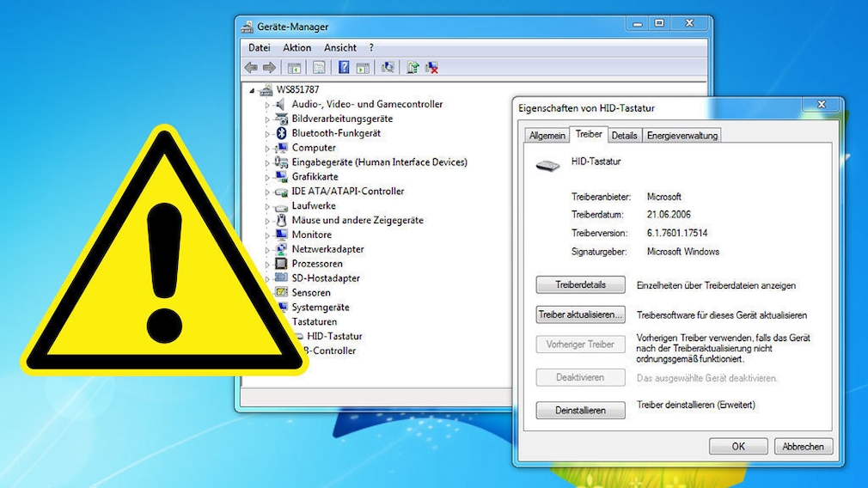
Task: Click the greyed Deaktivieren button
Action: click(x=581, y=377)
